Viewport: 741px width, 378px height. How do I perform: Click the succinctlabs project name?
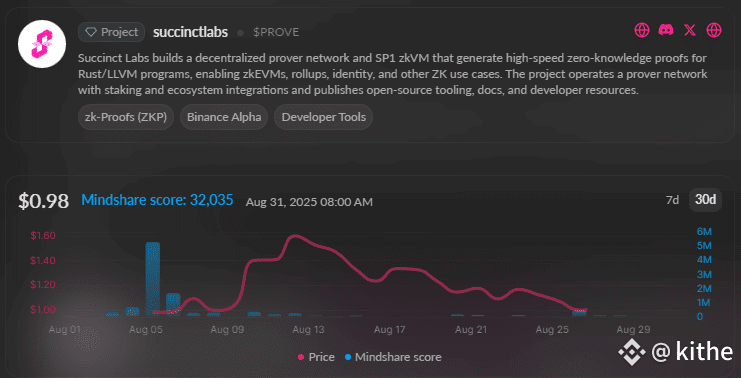[190, 32]
